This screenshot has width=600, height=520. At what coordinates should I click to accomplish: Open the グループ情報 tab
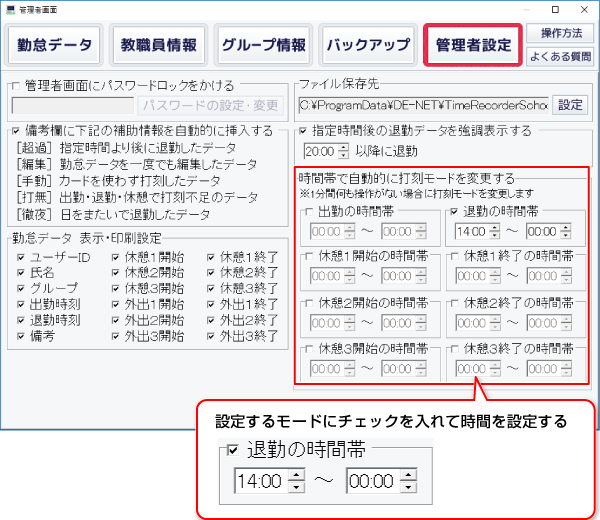[x=263, y=45]
